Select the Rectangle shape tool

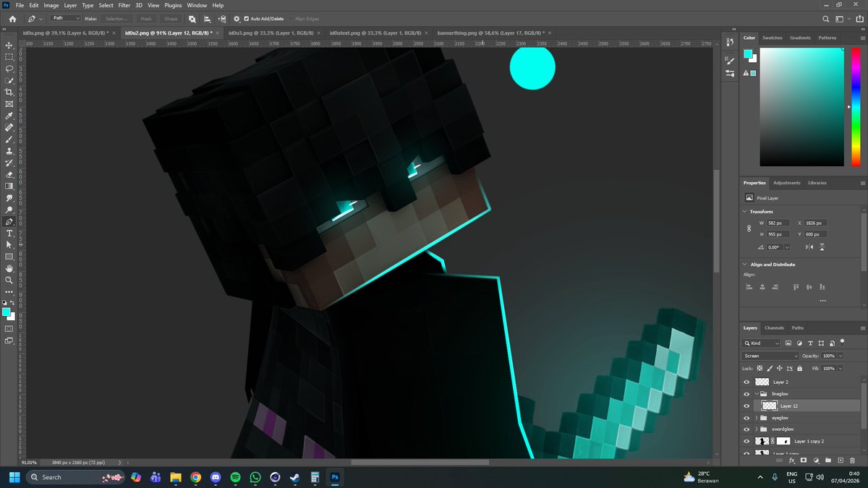coord(9,257)
